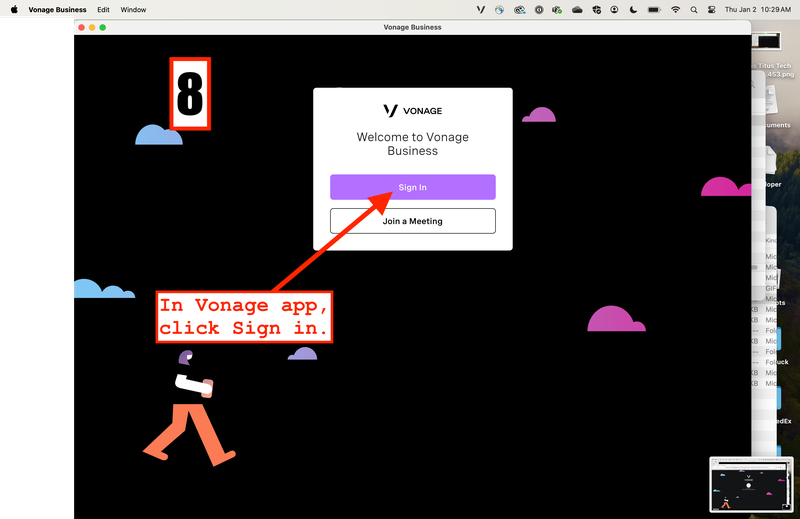
Task: Open the Apple menu
Action: pyautogui.click(x=14, y=9)
